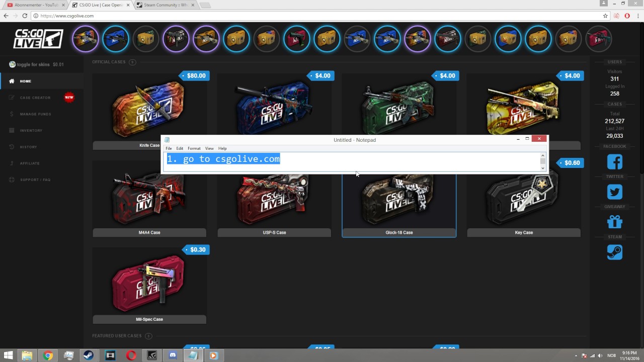Open the Knife Case
The height and width of the screenshot is (362, 644).
tap(149, 111)
